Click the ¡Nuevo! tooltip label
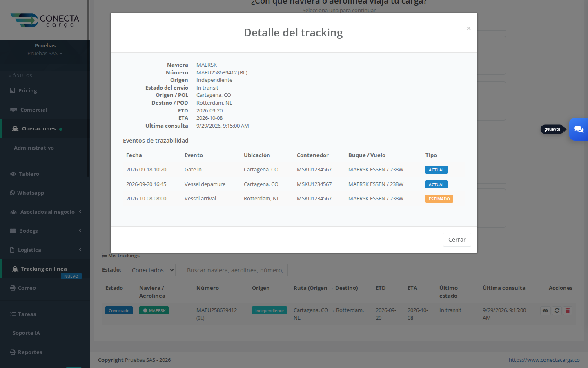 (552, 129)
